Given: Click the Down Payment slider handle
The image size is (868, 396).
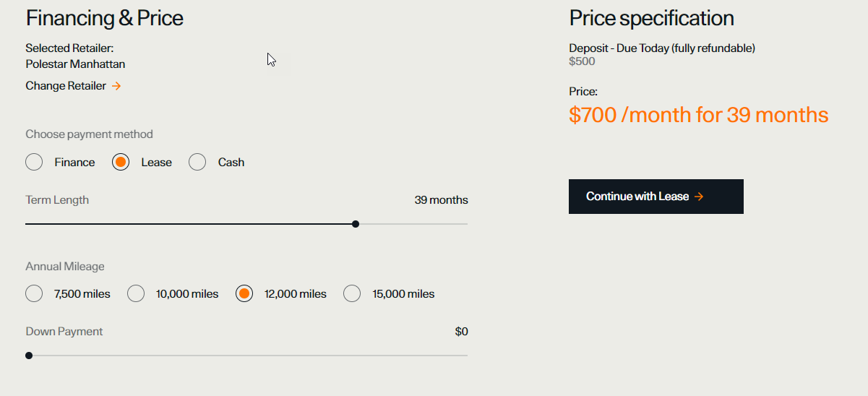Looking at the screenshot, I should click(29, 356).
